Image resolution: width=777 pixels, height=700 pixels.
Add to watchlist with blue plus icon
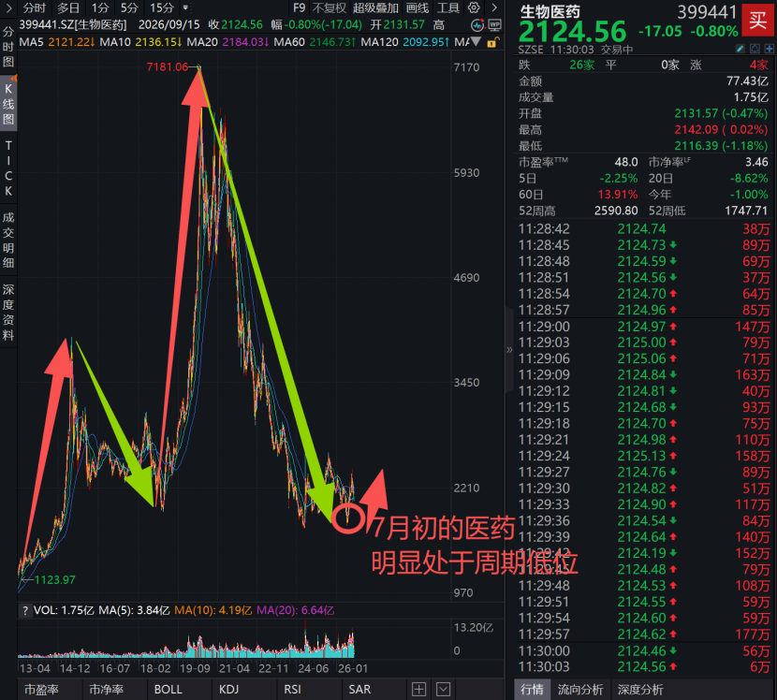(x=770, y=49)
